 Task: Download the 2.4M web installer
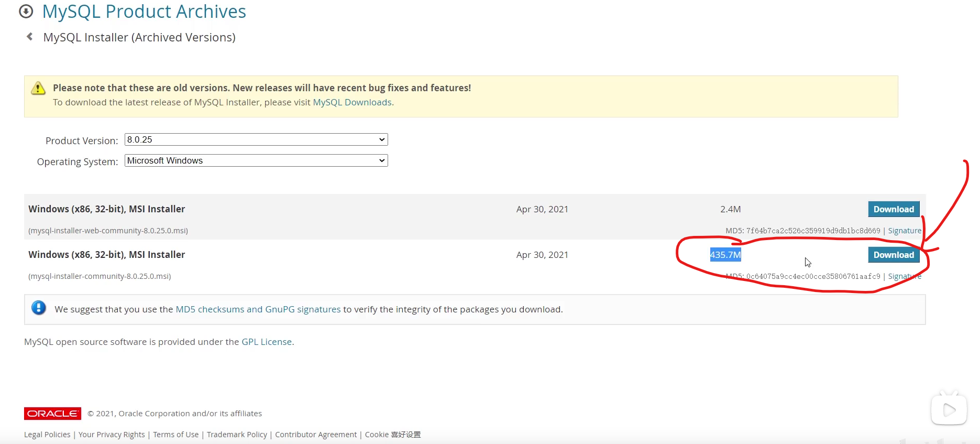click(x=894, y=209)
